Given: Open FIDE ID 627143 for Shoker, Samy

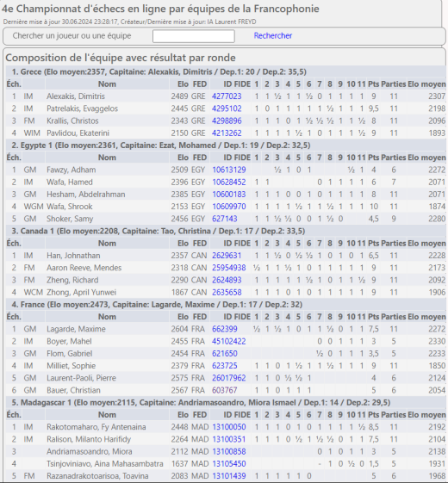Looking at the screenshot, I should 225,219.
